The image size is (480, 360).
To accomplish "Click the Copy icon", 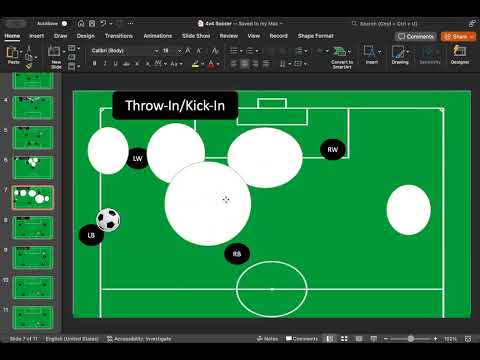I will tap(29, 58).
